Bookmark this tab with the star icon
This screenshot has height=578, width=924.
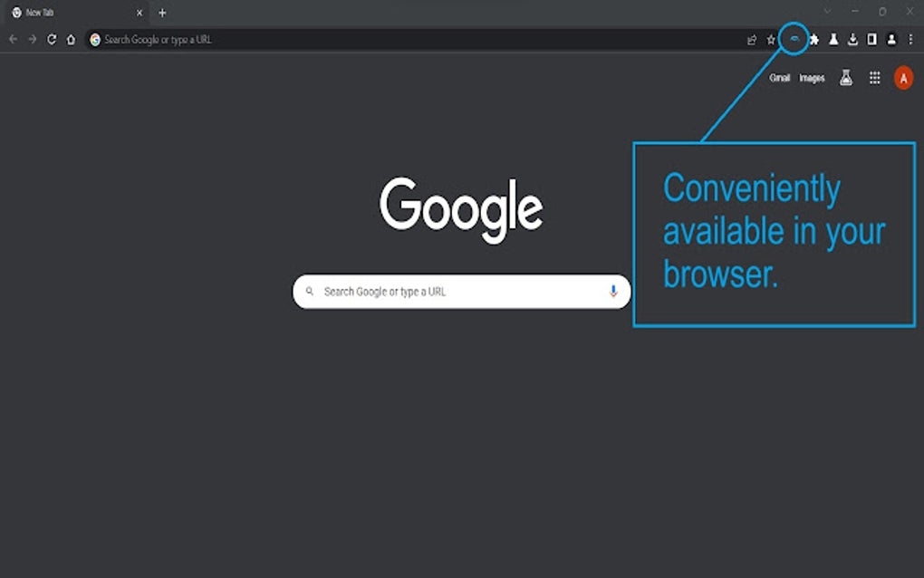771,40
